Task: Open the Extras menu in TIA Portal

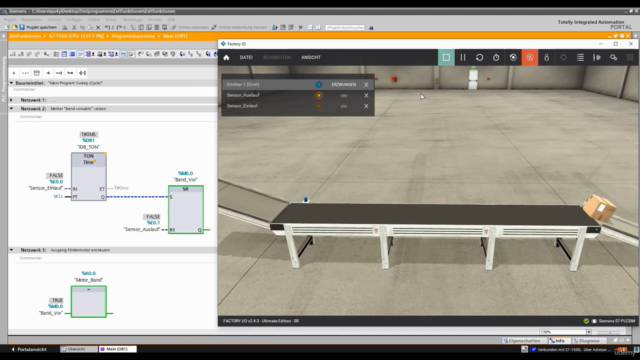Action: tap(111, 20)
